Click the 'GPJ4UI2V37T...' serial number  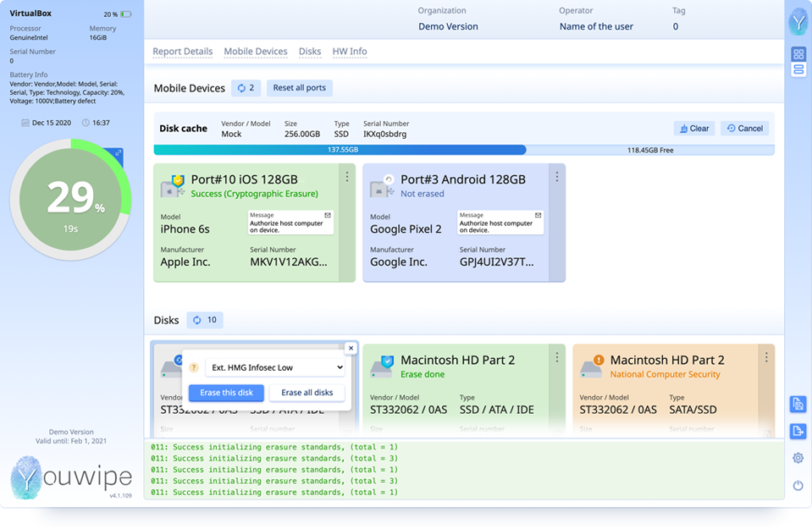pos(497,262)
